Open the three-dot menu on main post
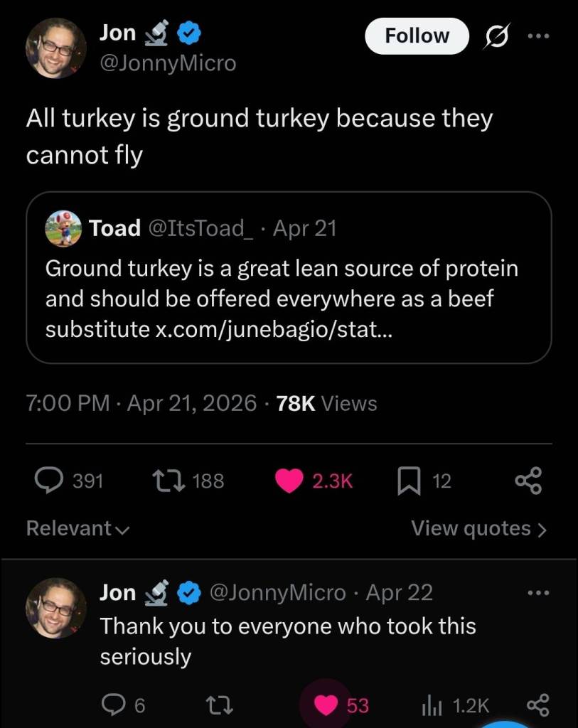 click(x=540, y=37)
